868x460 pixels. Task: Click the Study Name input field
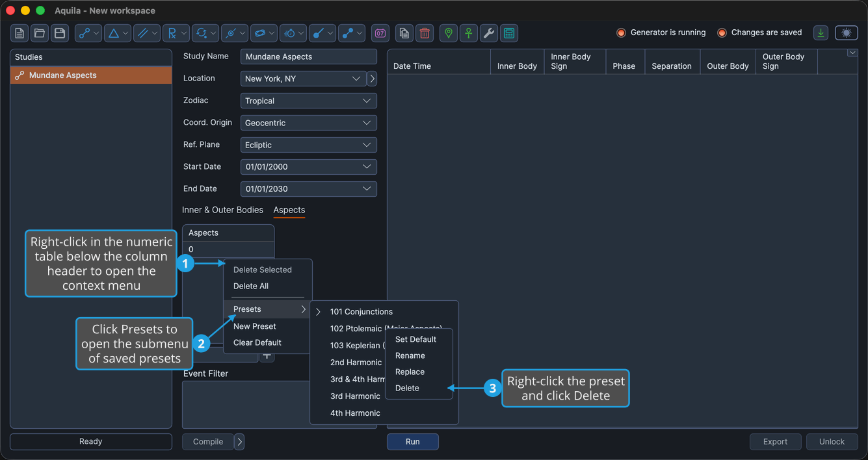309,57
